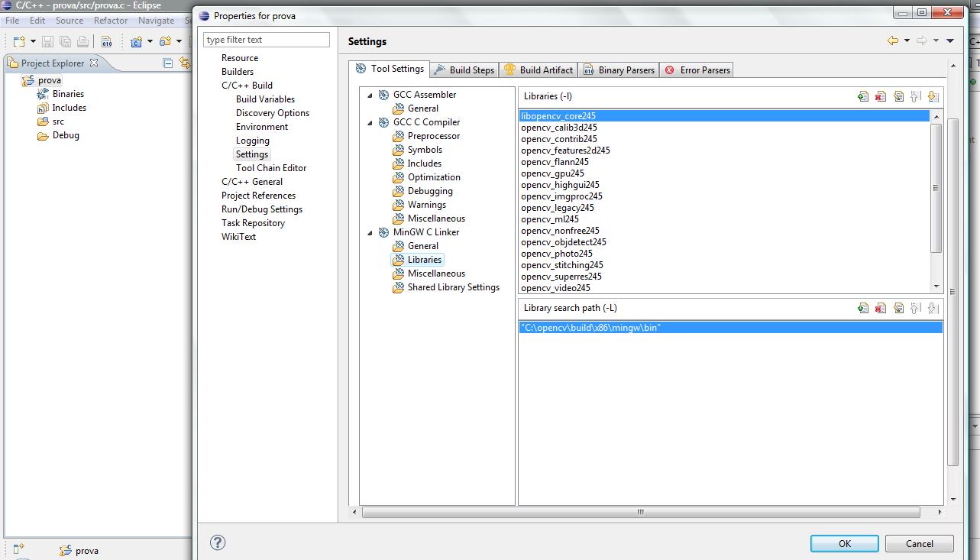980x560 pixels.
Task: Collapse the GCC Assembler tree node
Action: [x=370, y=95]
